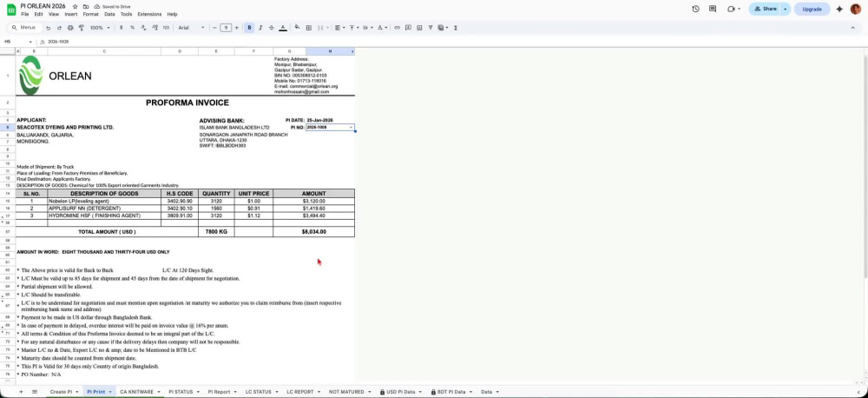The width and height of the screenshot is (868, 398).
Task: Open text rotation dropdown
Action: tap(383, 28)
